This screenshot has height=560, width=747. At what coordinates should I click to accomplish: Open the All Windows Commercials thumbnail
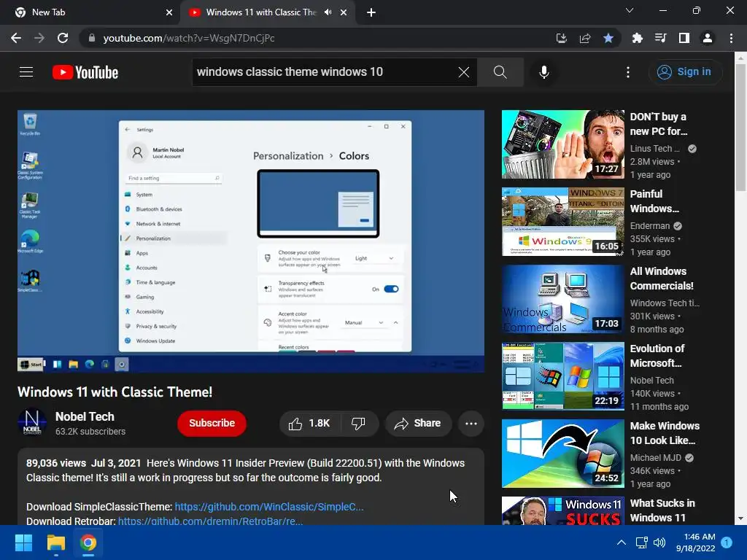coord(563,298)
